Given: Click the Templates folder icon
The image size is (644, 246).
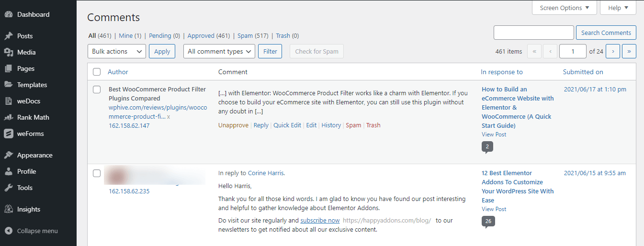Looking at the screenshot, I should (x=8, y=85).
